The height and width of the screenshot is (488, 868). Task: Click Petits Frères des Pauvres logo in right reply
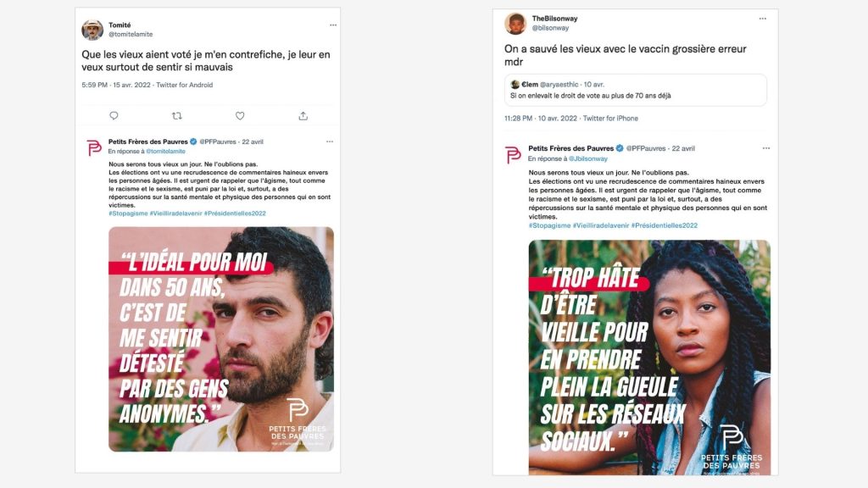coord(513,155)
